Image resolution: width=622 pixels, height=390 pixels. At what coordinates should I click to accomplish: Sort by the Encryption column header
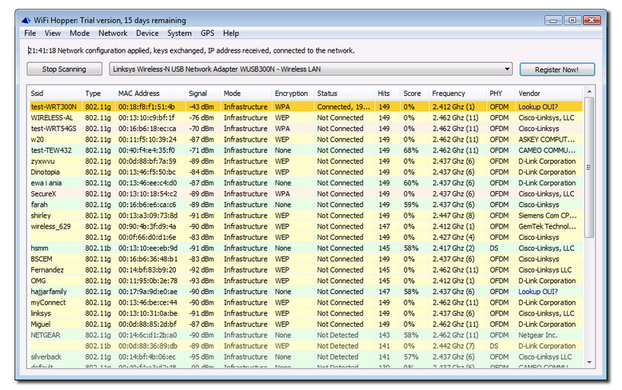(291, 93)
